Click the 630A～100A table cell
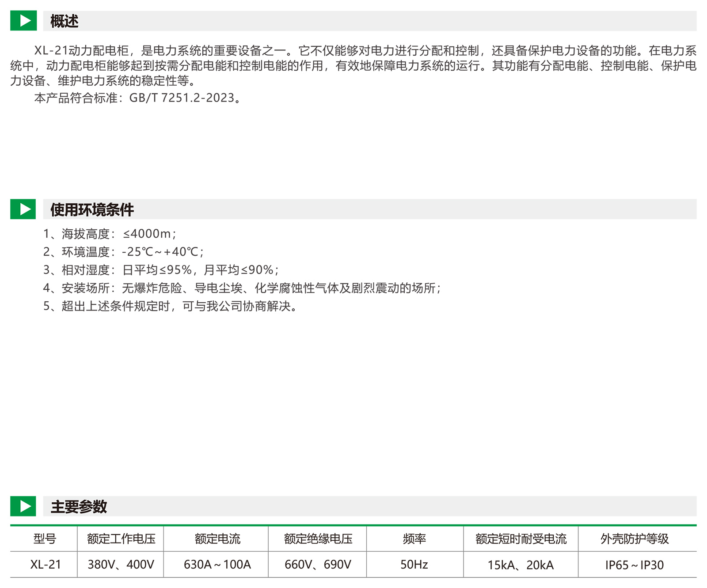Screen dimensions: 707x588 (x=217, y=565)
